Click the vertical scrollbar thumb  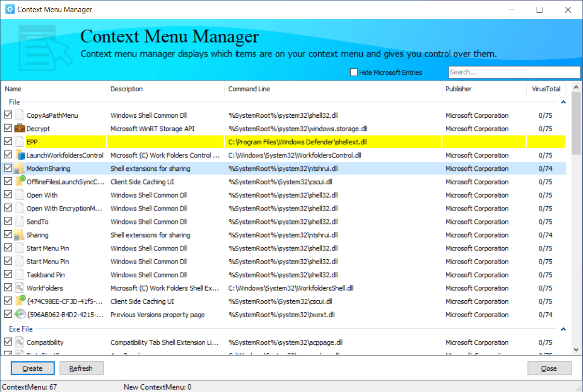576,123
